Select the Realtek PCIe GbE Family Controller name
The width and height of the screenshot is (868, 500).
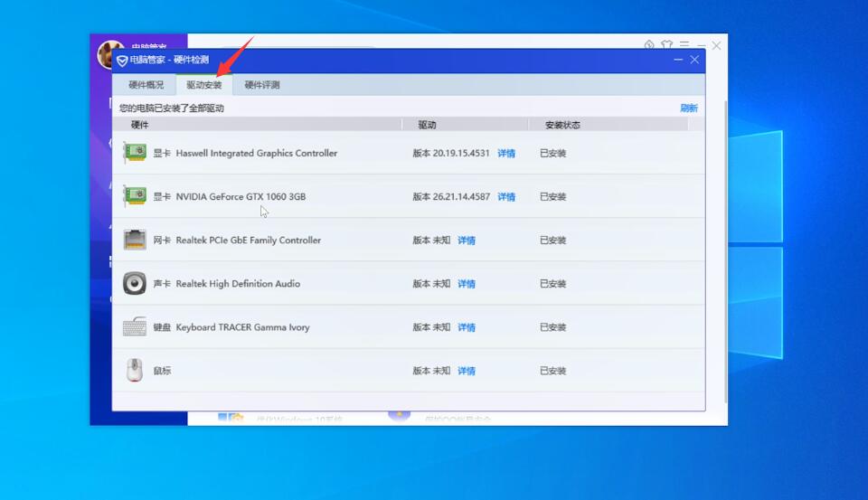248,241
